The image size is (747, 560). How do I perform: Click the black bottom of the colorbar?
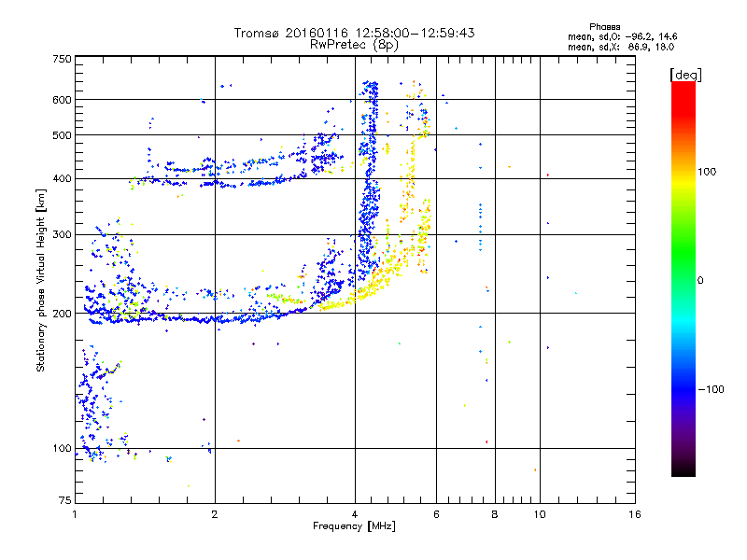click(x=684, y=470)
